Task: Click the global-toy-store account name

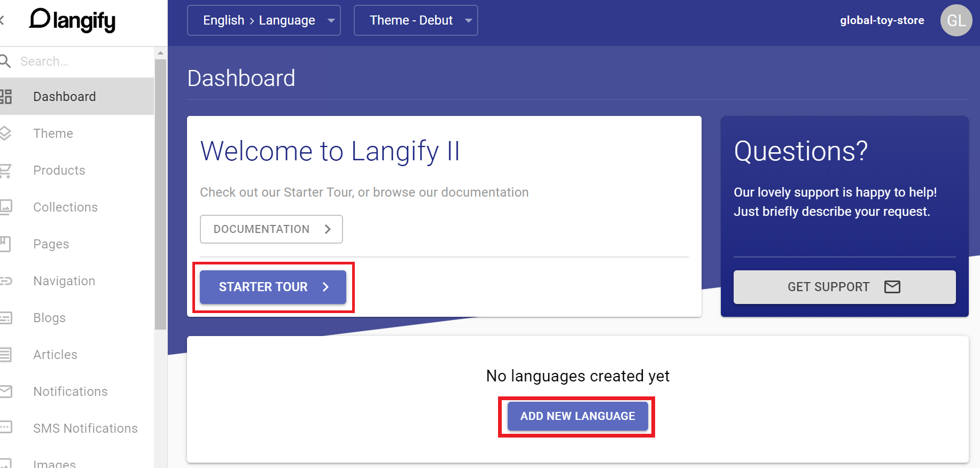Action: tap(882, 20)
